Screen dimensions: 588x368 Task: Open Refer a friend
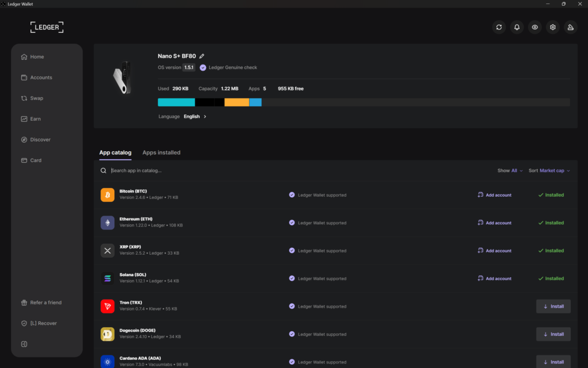click(41, 302)
